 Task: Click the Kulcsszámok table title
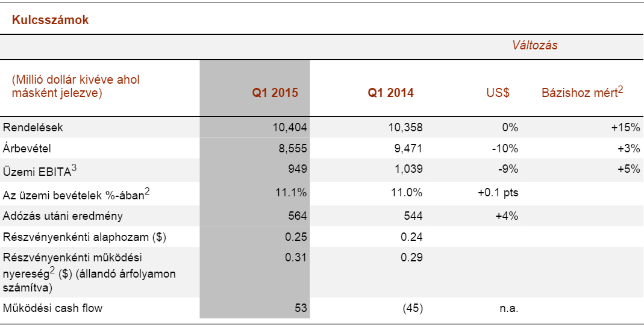point(50,20)
